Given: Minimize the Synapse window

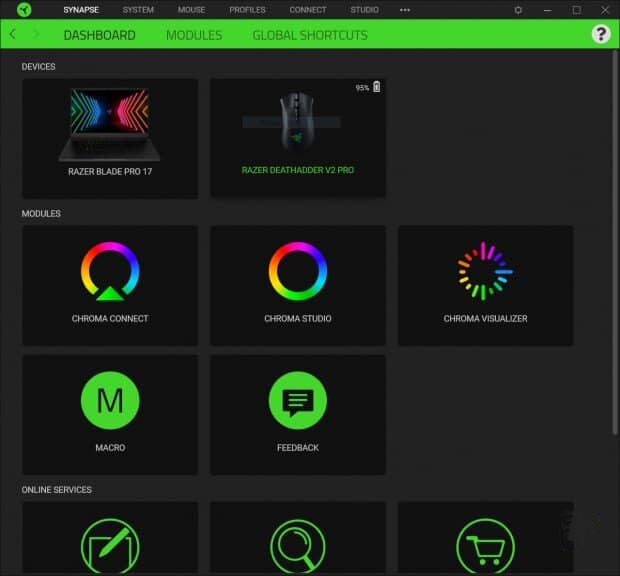Looking at the screenshot, I should coord(548,10).
